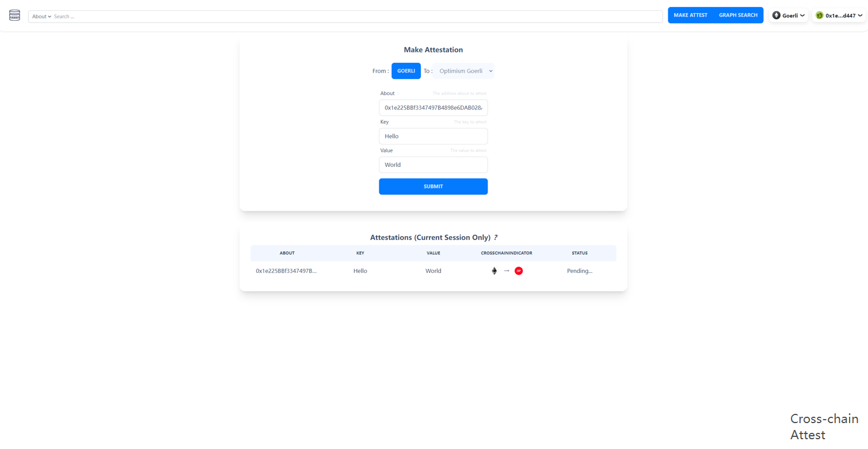Open the 0x1e225BBf3347497B... attestation link
This screenshot has height=449, width=868.
point(287,271)
